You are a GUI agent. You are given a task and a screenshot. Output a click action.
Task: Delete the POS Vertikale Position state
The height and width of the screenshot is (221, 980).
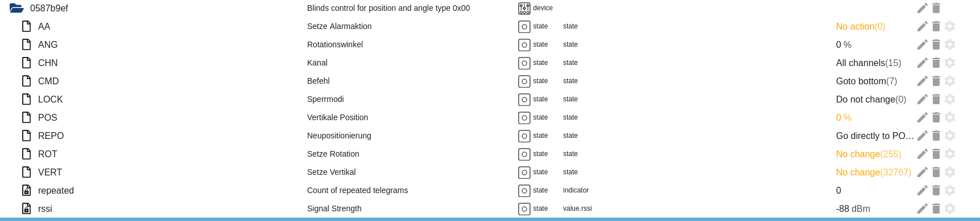click(936, 117)
